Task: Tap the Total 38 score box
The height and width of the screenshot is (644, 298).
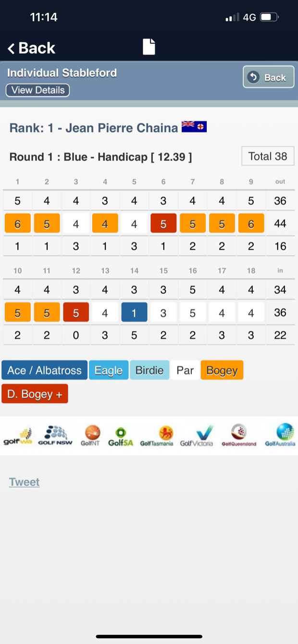Action: (x=268, y=156)
